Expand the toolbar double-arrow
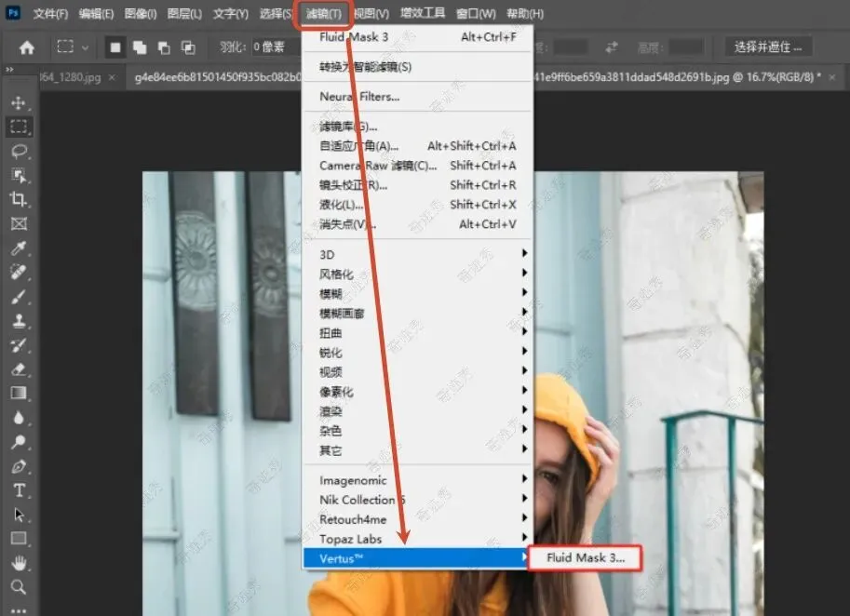This screenshot has height=616, width=850. point(9,70)
